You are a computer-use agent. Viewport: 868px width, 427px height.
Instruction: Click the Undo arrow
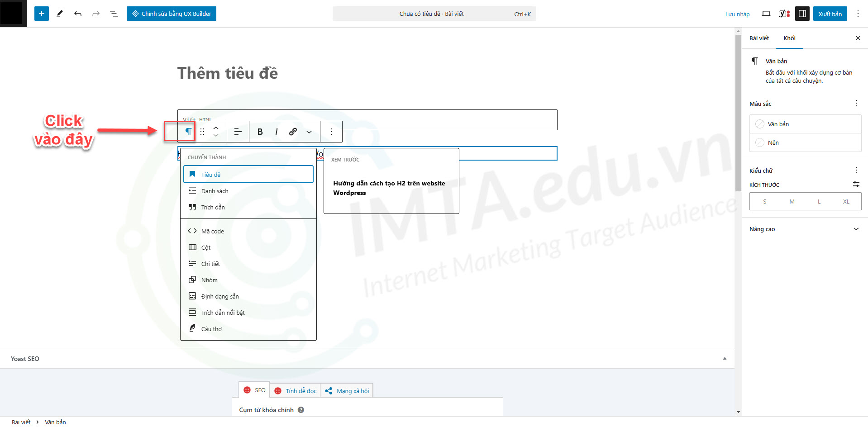pos(78,14)
